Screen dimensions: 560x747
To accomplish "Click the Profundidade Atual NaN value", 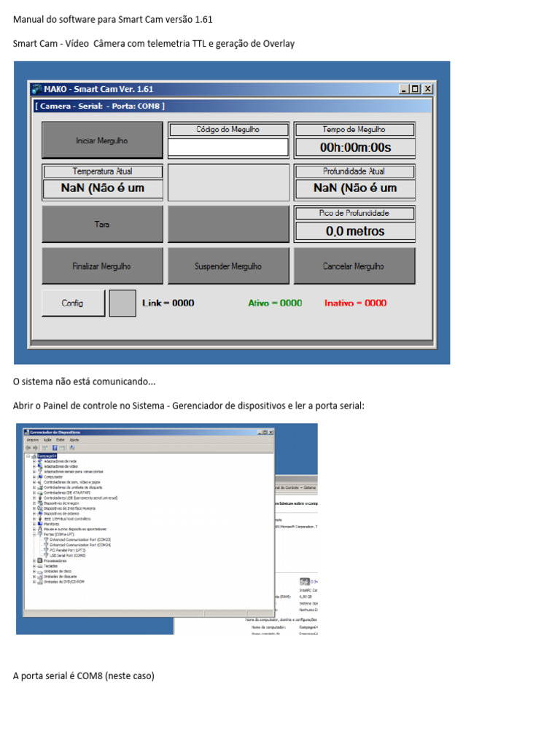I will coord(355,188).
